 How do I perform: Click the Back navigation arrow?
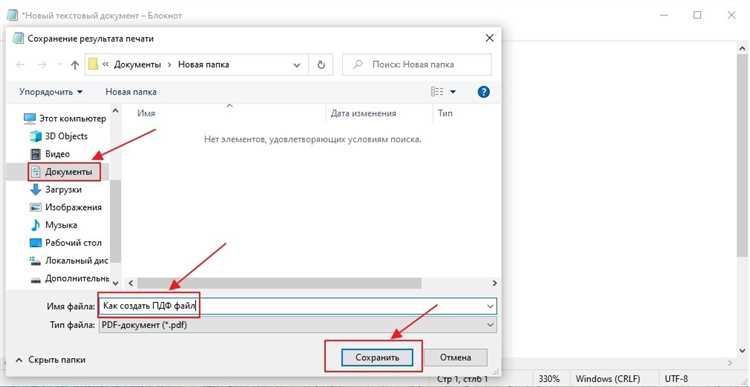(21, 65)
